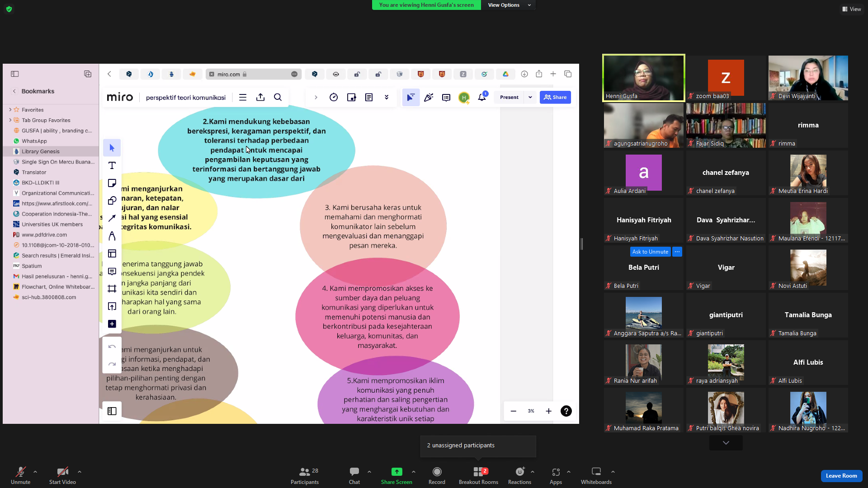Toggle the browser sidebar visibility

pyautogui.click(x=15, y=74)
